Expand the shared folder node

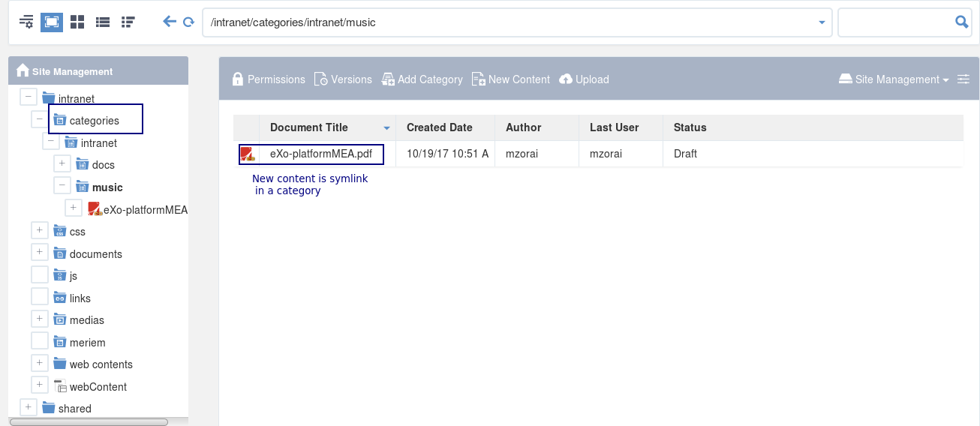[x=29, y=407]
